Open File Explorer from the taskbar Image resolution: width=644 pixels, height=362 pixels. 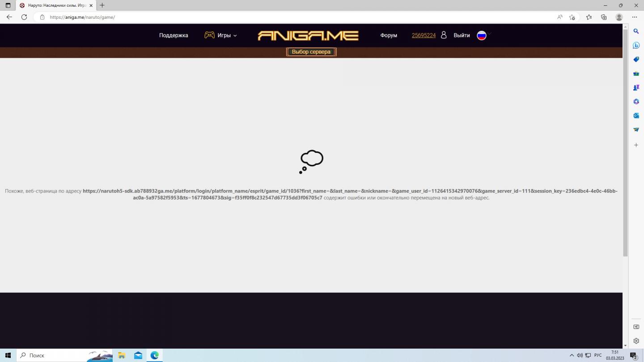(122, 355)
